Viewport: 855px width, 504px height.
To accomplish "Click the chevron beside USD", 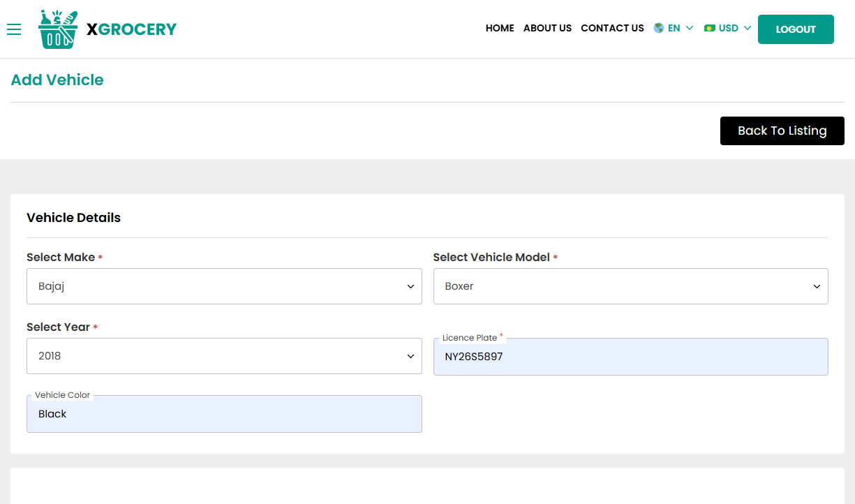I will (x=748, y=29).
